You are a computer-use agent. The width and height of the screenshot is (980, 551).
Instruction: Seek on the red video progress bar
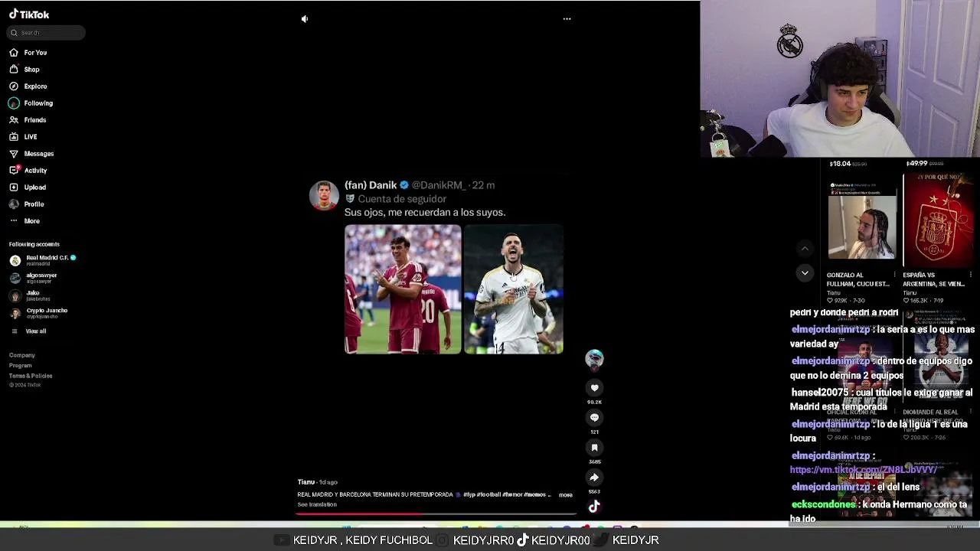(436, 514)
